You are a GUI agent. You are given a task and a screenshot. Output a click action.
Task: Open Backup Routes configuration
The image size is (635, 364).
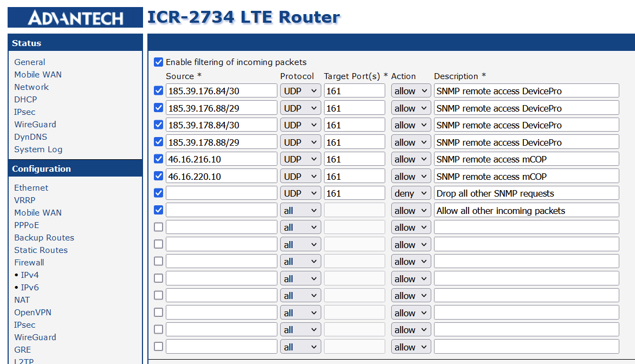pos(44,238)
